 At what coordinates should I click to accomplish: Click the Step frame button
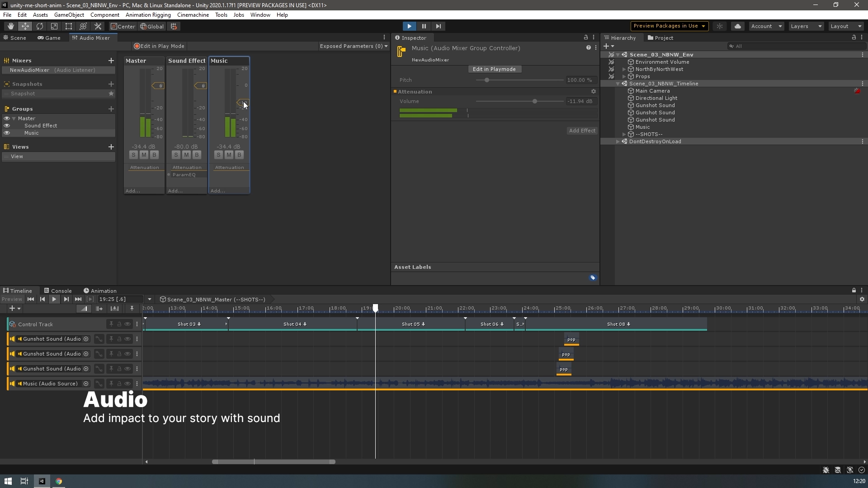pos(438,26)
